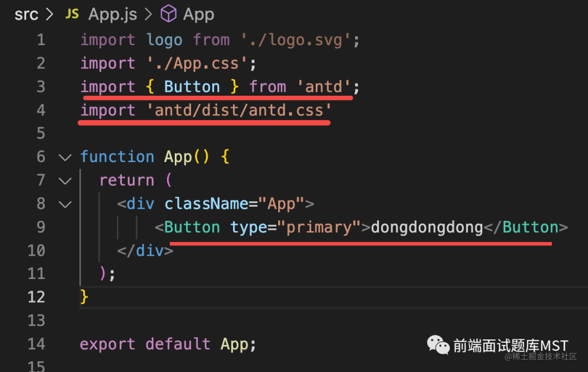
Task: Collapse the function App fold arrow
Action: pos(65,157)
